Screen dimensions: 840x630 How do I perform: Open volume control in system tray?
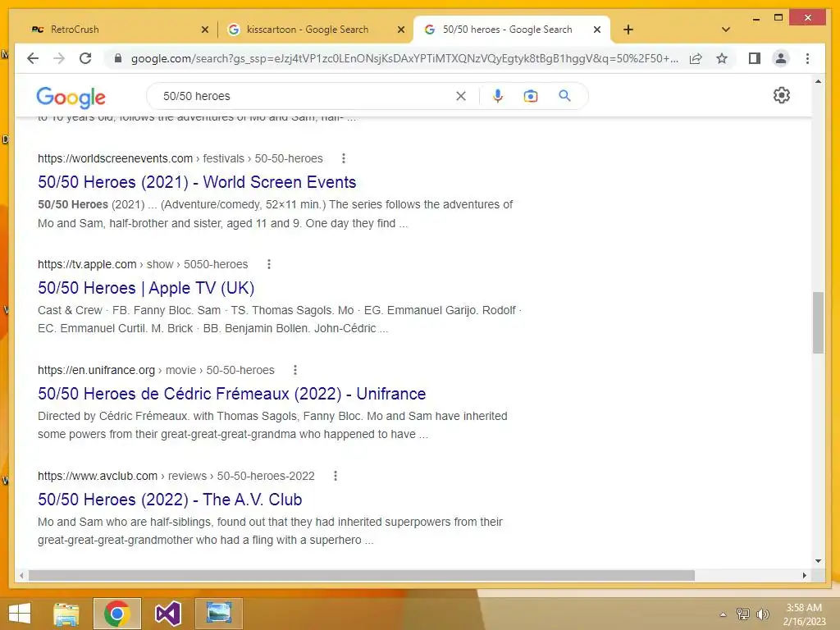(x=762, y=614)
